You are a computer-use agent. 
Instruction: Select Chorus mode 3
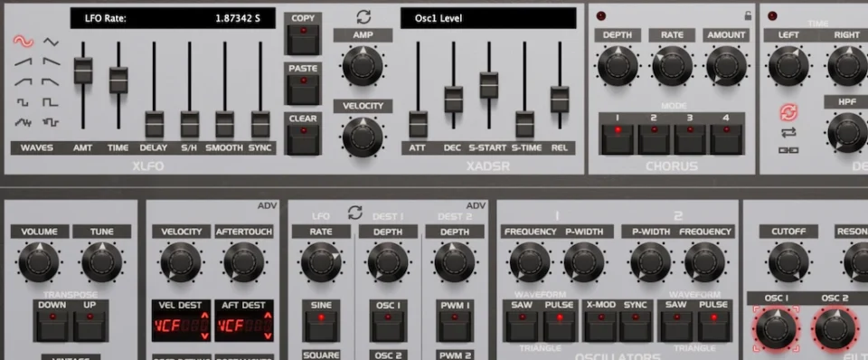[690, 139]
